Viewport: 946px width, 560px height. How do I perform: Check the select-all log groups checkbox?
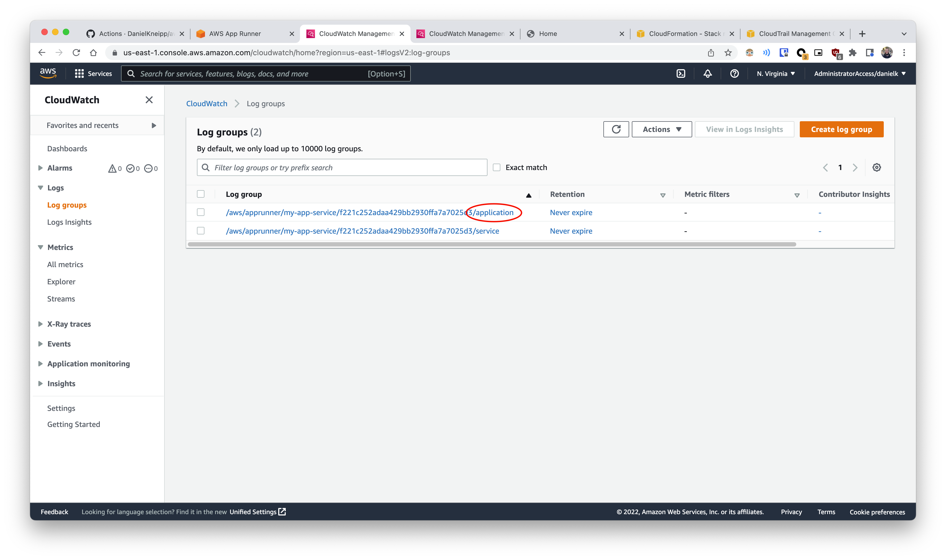(x=201, y=194)
